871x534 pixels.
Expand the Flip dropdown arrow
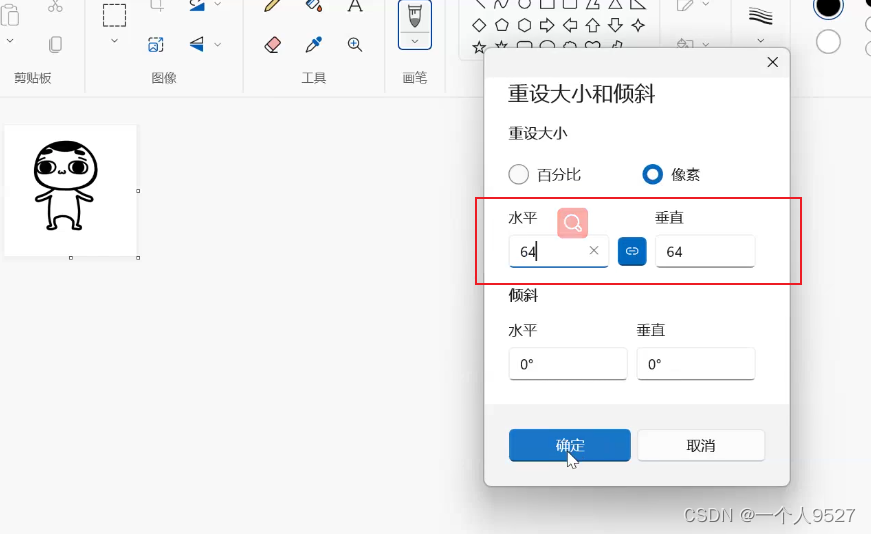(x=218, y=44)
